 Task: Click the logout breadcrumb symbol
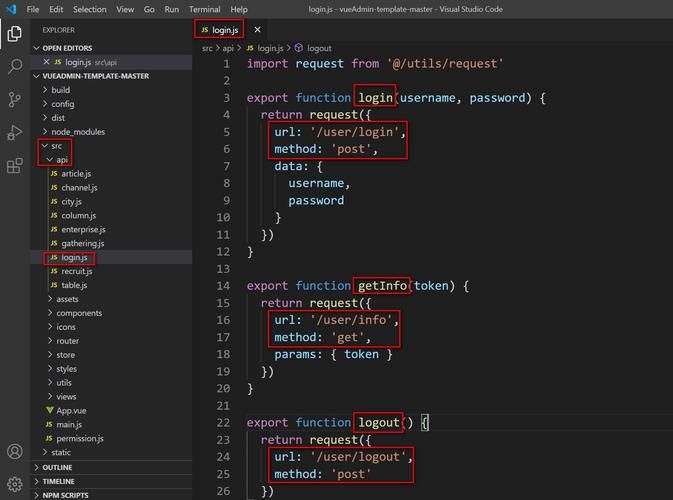pyautogui.click(x=319, y=48)
